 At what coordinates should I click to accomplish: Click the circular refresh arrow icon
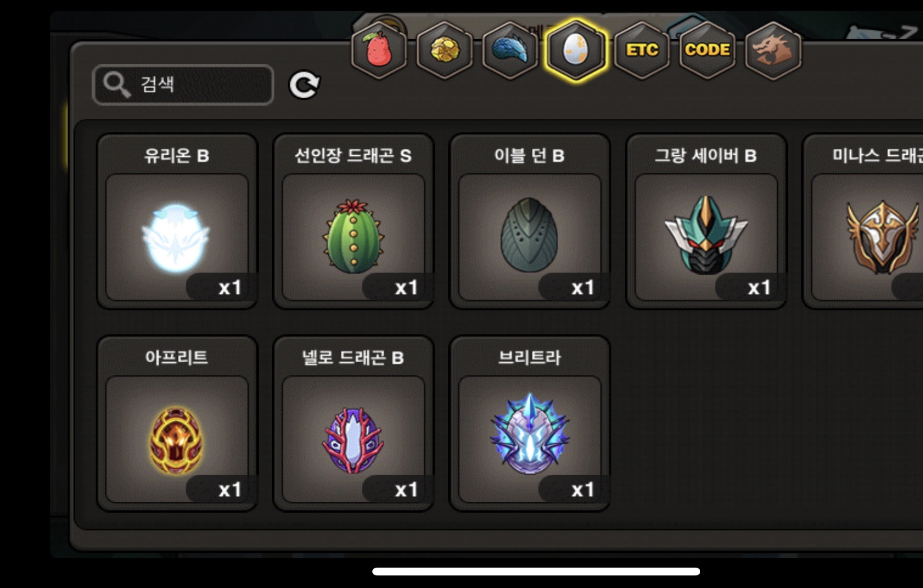304,85
